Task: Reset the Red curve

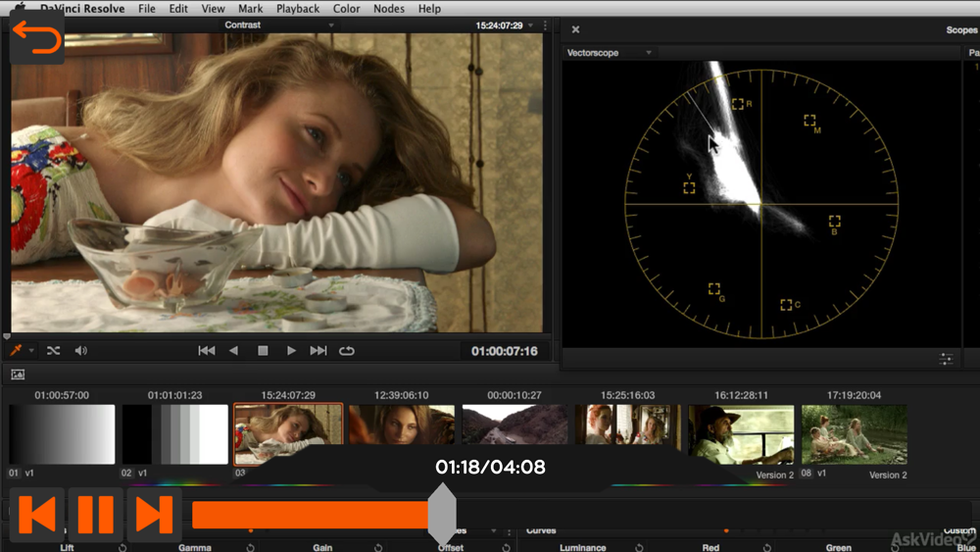Action: (767, 548)
